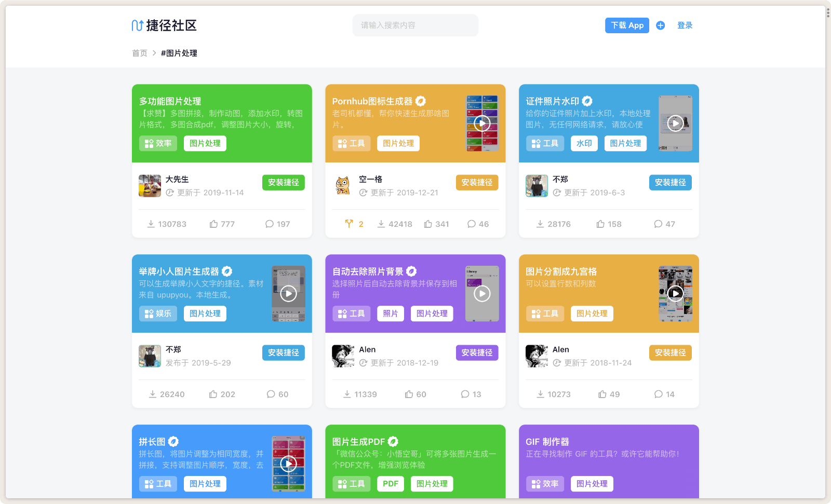Select the 水印 tag on 证件照片水印
This screenshot has height=504, width=831.
[x=584, y=143]
